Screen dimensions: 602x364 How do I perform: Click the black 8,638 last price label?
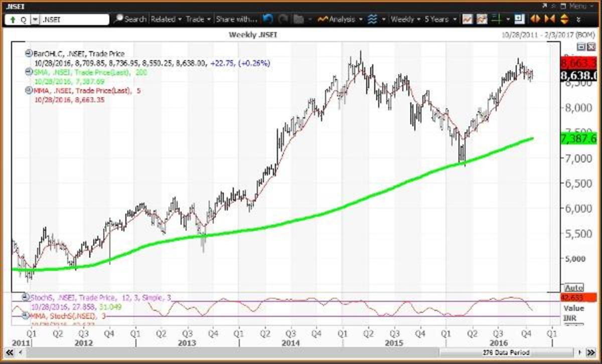tap(579, 76)
